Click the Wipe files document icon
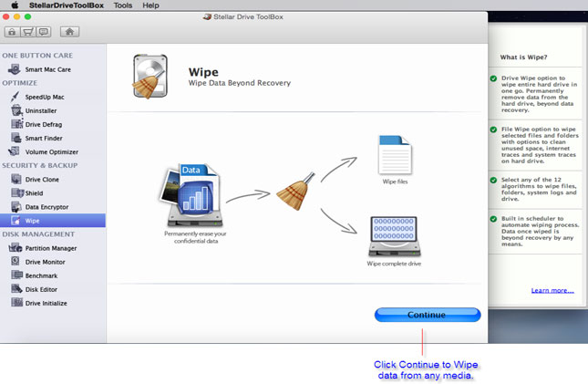 [395, 155]
